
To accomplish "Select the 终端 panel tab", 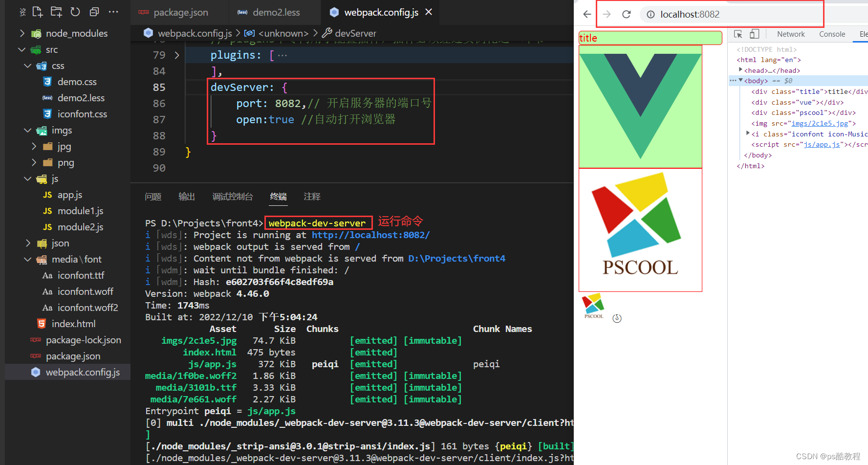I will (x=279, y=197).
